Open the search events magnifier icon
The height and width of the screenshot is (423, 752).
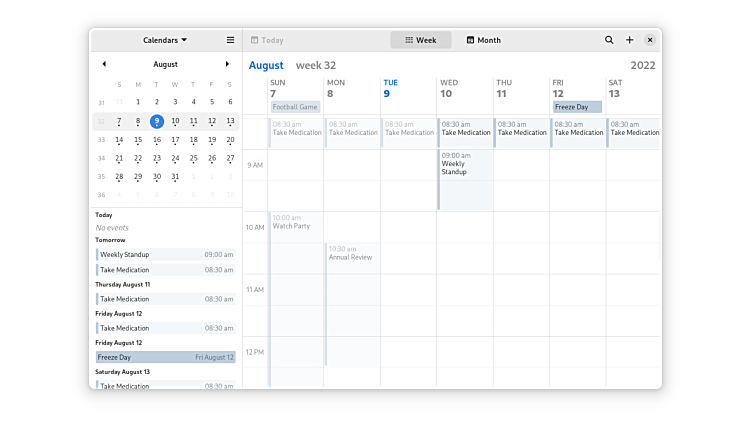[x=609, y=40]
